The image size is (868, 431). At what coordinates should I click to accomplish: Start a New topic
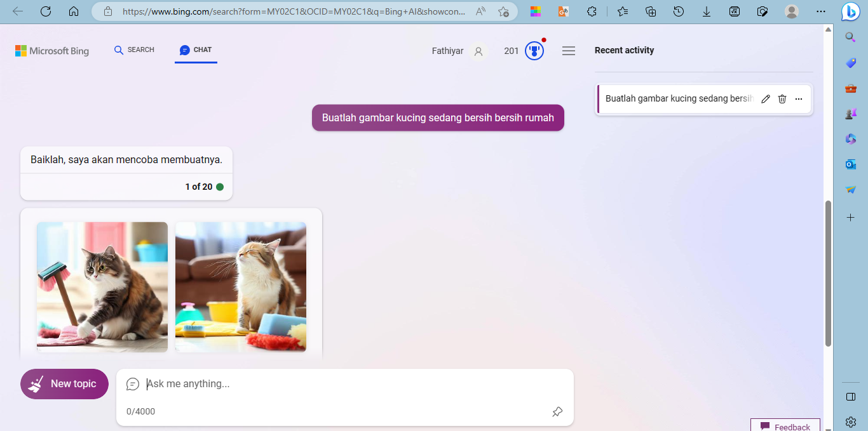tap(64, 384)
